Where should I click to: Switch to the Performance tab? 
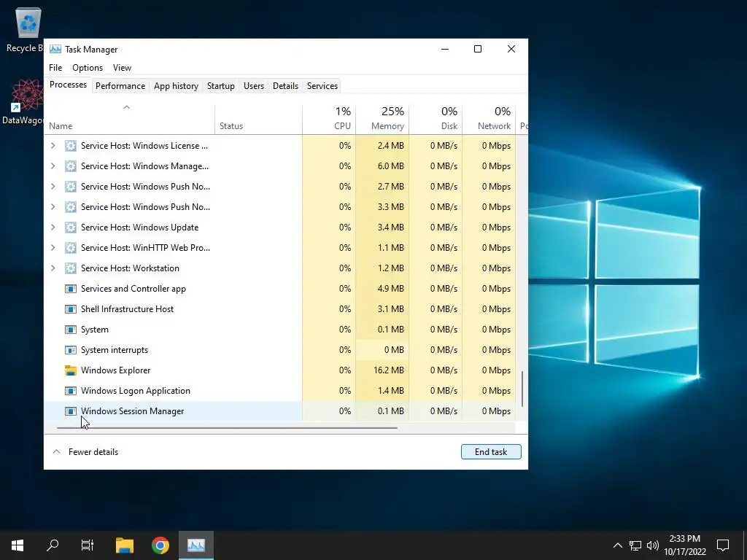click(120, 86)
